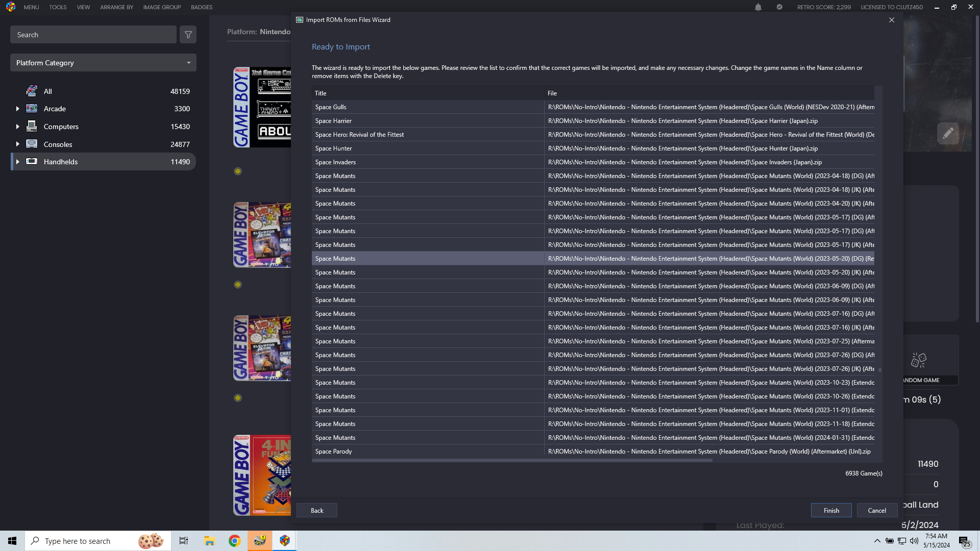Expand the Computers category
The height and width of the screenshot is (551, 980).
pyautogui.click(x=17, y=127)
